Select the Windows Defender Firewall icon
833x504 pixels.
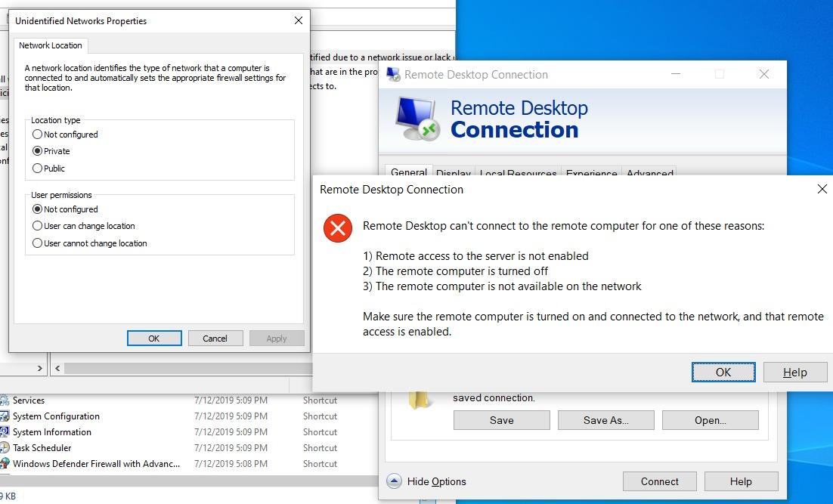coord(5,463)
